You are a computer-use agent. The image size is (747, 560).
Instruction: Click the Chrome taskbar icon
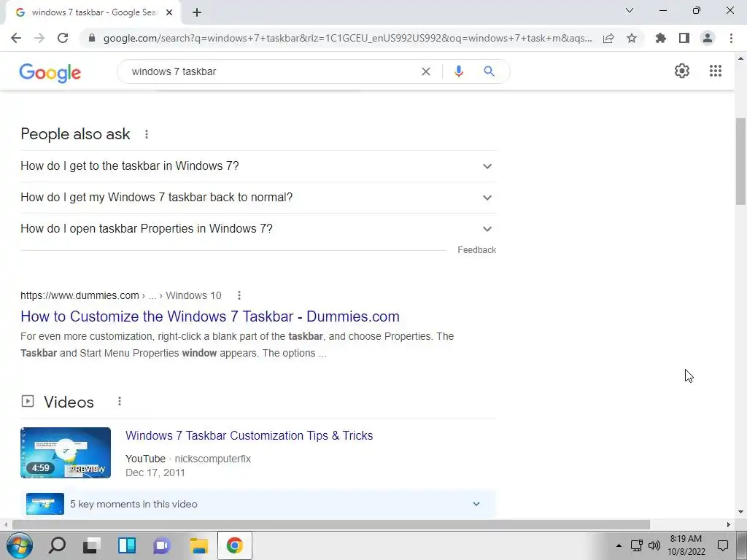click(x=234, y=545)
